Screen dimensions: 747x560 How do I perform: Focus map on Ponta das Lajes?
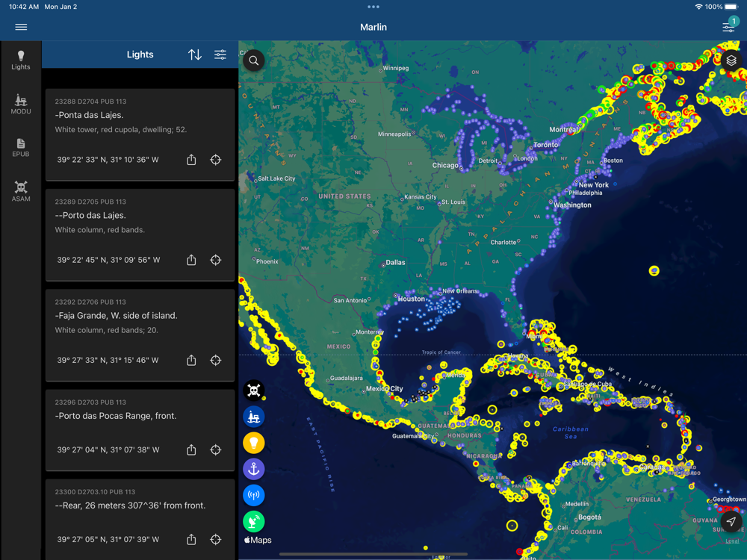tap(216, 160)
